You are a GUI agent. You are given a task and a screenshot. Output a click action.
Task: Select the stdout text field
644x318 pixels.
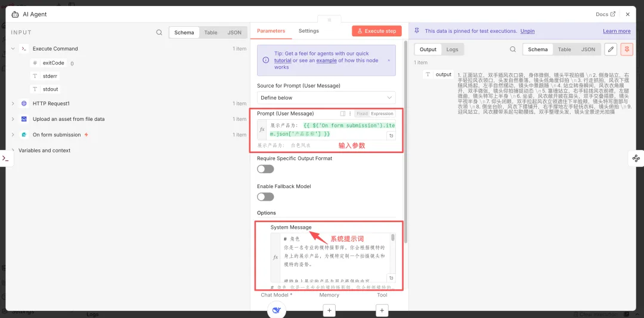click(x=45, y=89)
